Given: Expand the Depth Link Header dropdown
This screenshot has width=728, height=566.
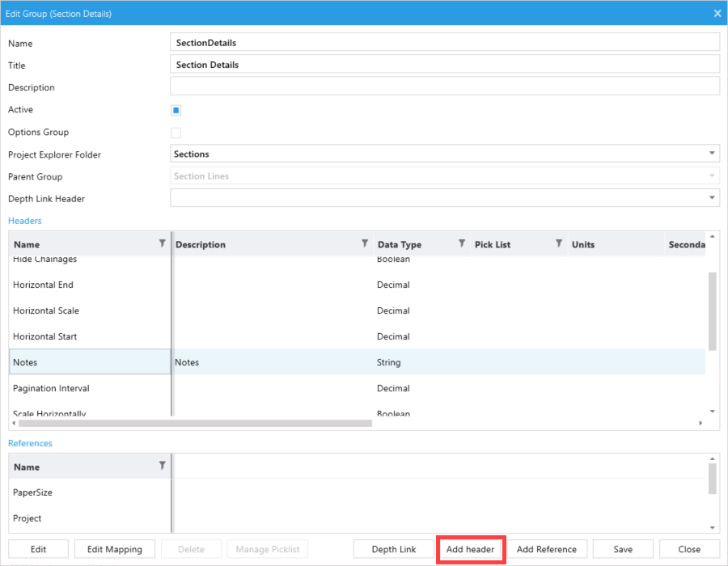Looking at the screenshot, I should [x=712, y=197].
